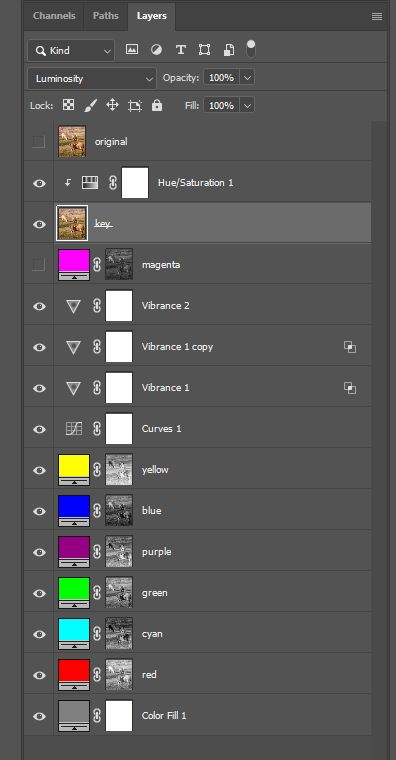Select the green layer mask thumbnail

tap(119, 593)
